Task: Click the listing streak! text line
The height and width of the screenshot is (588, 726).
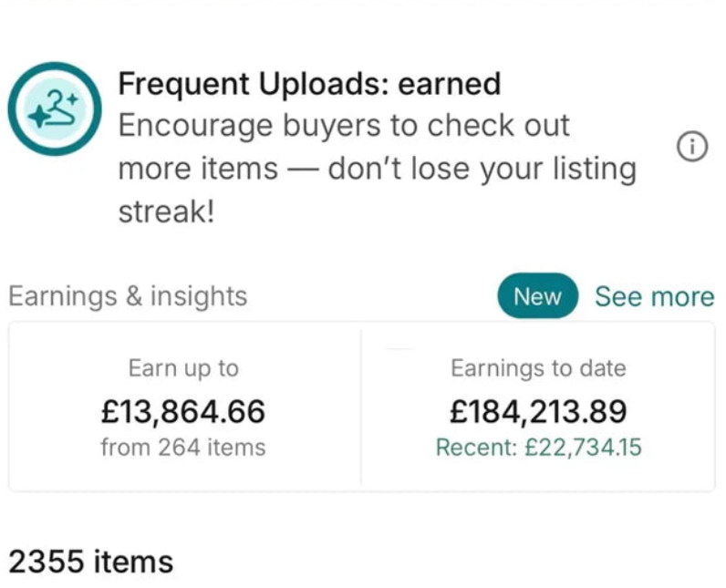Action: (x=166, y=211)
